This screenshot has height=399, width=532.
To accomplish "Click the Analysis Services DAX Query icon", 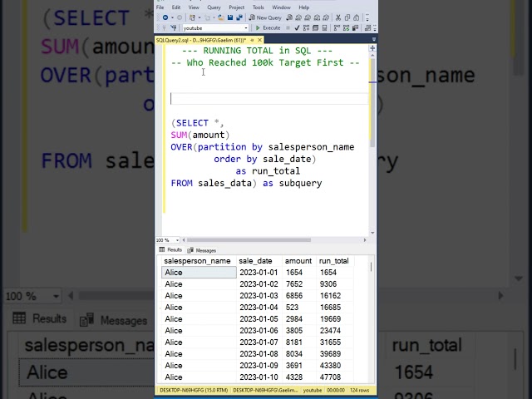I will pyautogui.click(x=326, y=17).
